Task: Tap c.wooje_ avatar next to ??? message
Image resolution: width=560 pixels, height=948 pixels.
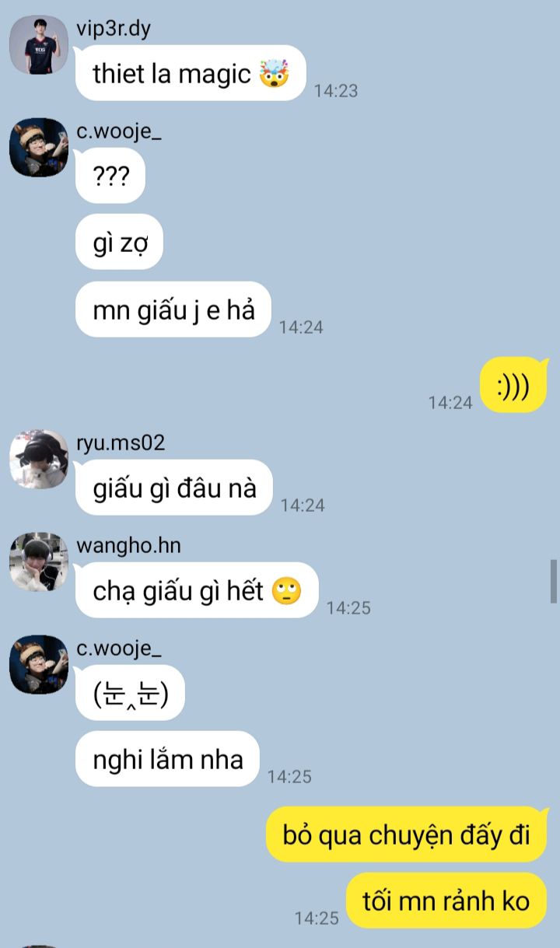Action: [39, 148]
